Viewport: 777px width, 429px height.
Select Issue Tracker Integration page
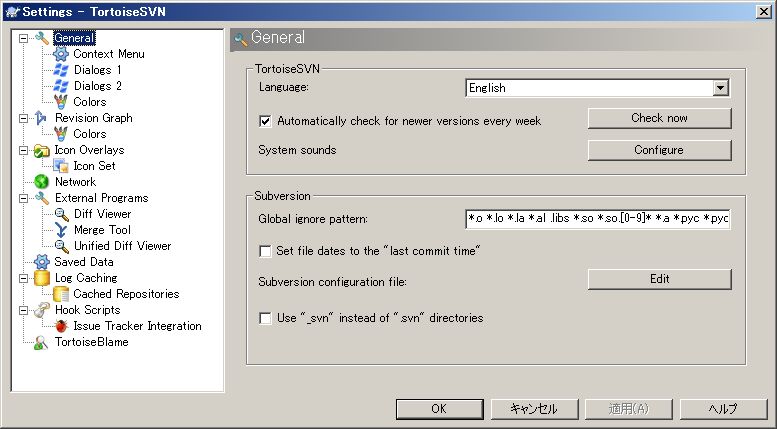pyautogui.click(x=137, y=326)
